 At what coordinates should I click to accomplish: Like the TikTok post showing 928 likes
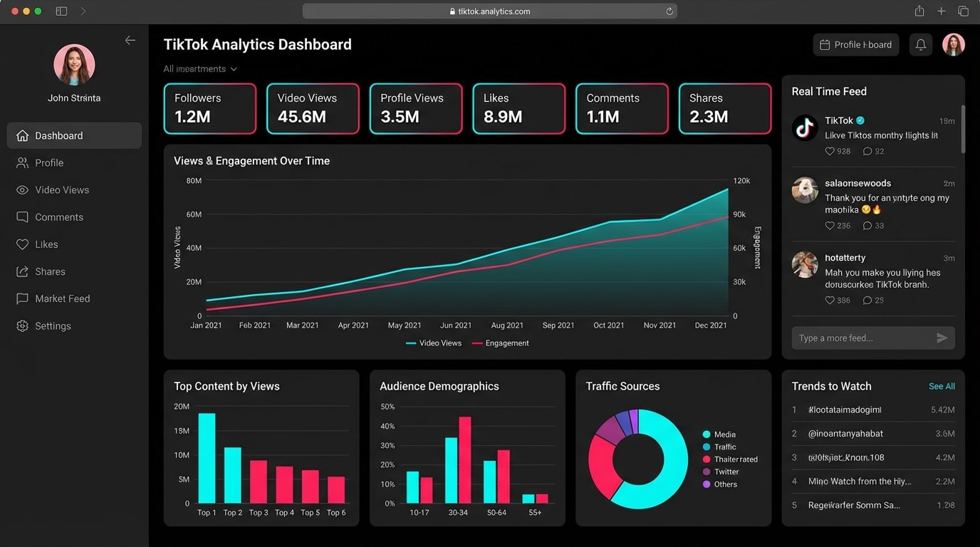pyautogui.click(x=830, y=151)
